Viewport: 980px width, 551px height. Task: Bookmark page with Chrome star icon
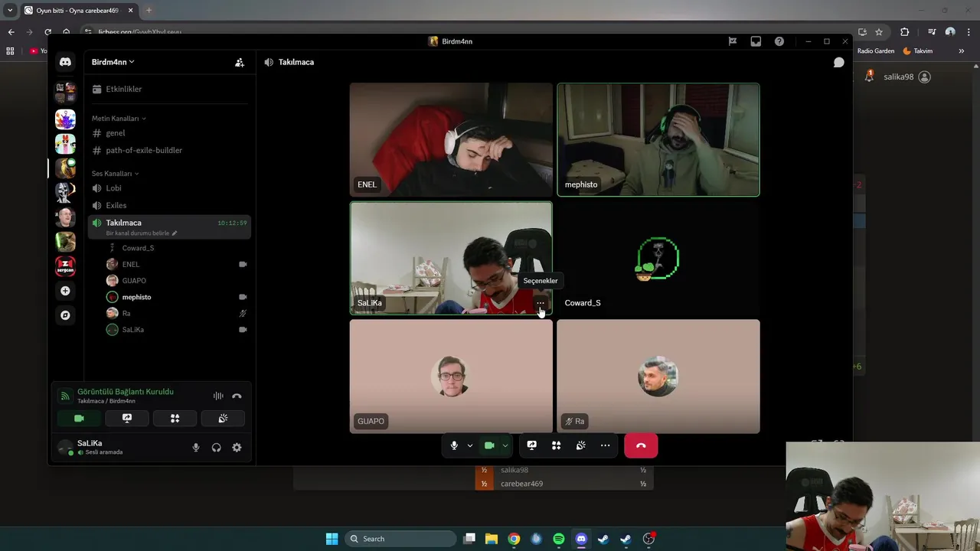[879, 32]
